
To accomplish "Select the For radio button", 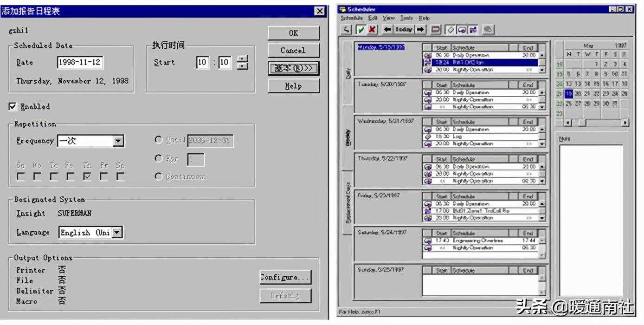I will tap(159, 158).
